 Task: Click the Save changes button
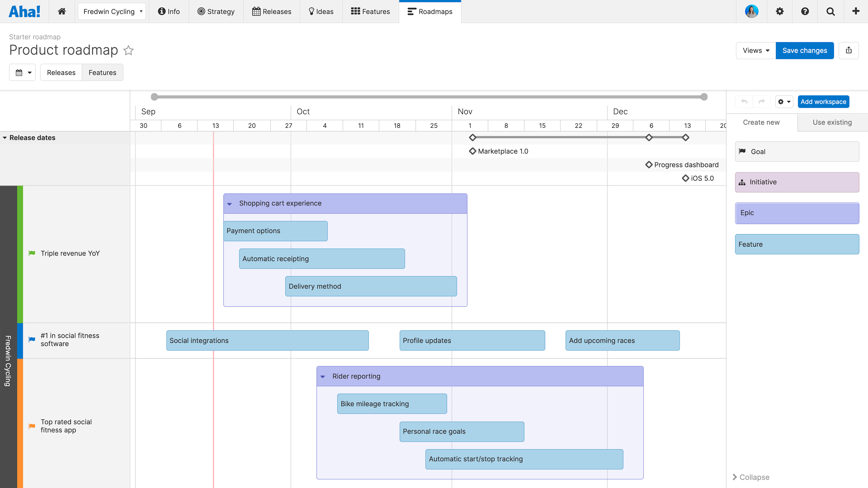tap(805, 51)
